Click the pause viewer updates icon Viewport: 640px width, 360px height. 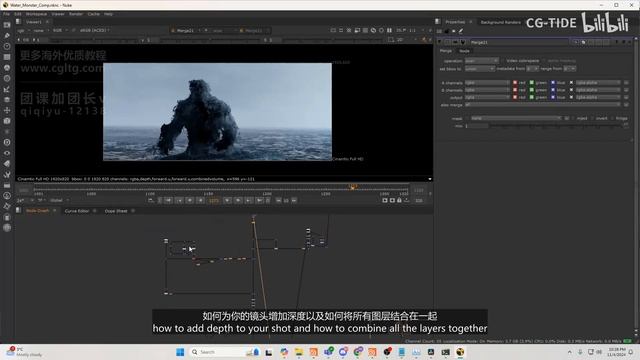point(389,30)
